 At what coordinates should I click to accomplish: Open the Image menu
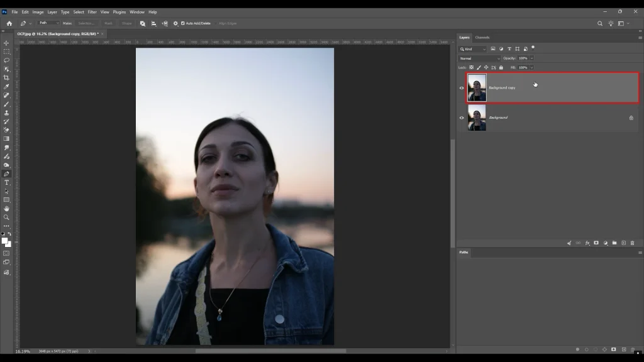38,12
